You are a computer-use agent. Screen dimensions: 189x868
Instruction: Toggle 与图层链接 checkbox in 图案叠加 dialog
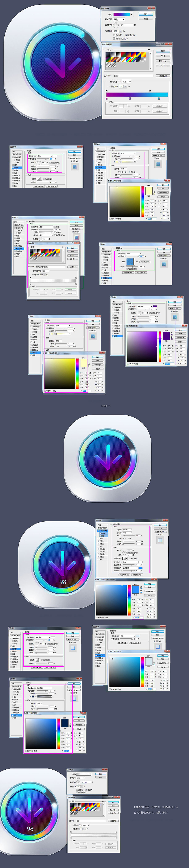[x=127, y=269]
